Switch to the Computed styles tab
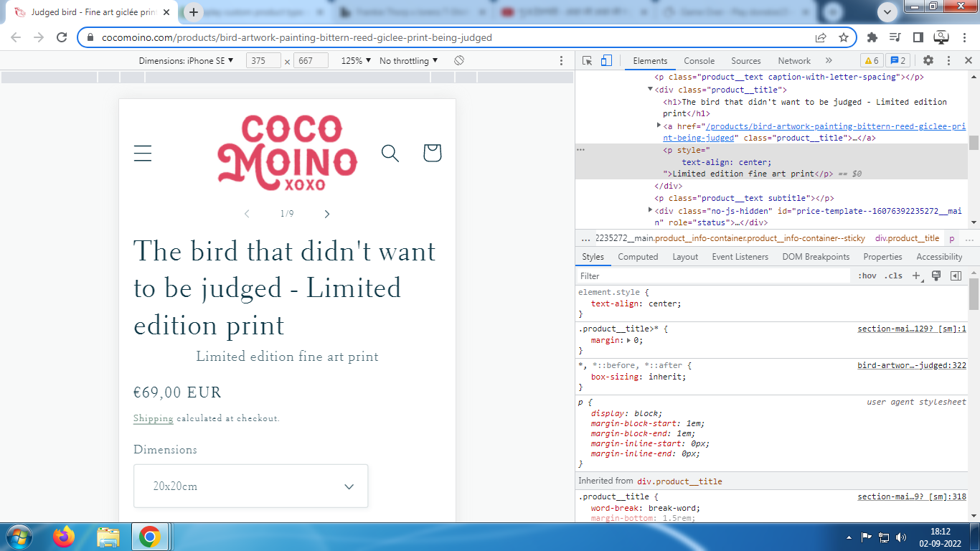The height and width of the screenshot is (551, 980). click(637, 257)
